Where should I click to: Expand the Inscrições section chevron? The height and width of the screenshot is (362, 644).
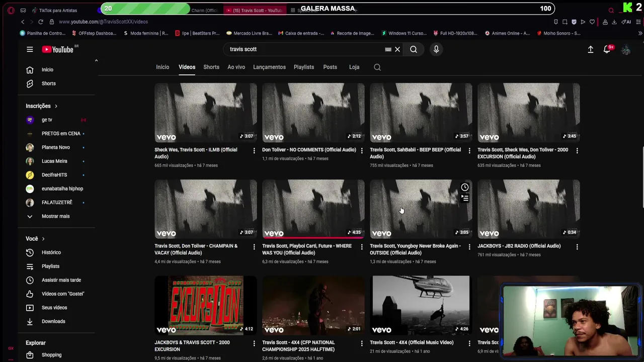coord(56,106)
